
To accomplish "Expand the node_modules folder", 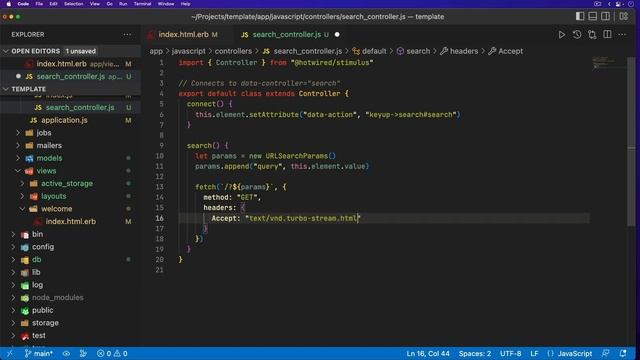I will coord(13,297).
